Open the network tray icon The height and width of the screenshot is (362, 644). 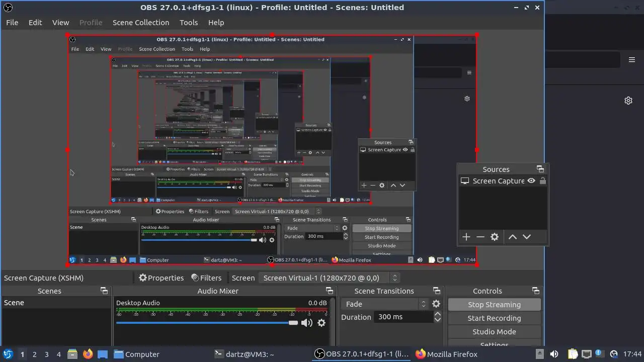[x=586, y=354]
